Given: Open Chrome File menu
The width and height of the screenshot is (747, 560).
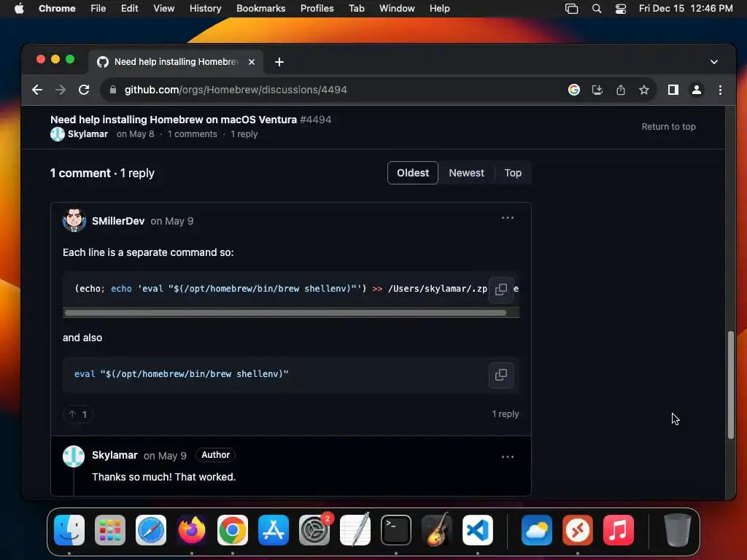Looking at the screenshot, I should tap(98, 9).
